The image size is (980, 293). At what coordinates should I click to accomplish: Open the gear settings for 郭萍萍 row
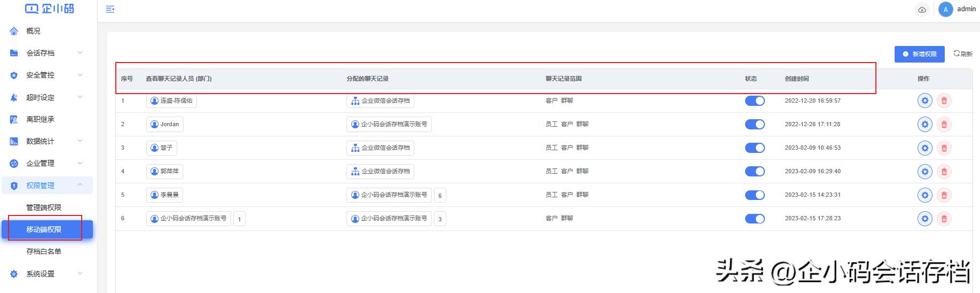[924, 172]
